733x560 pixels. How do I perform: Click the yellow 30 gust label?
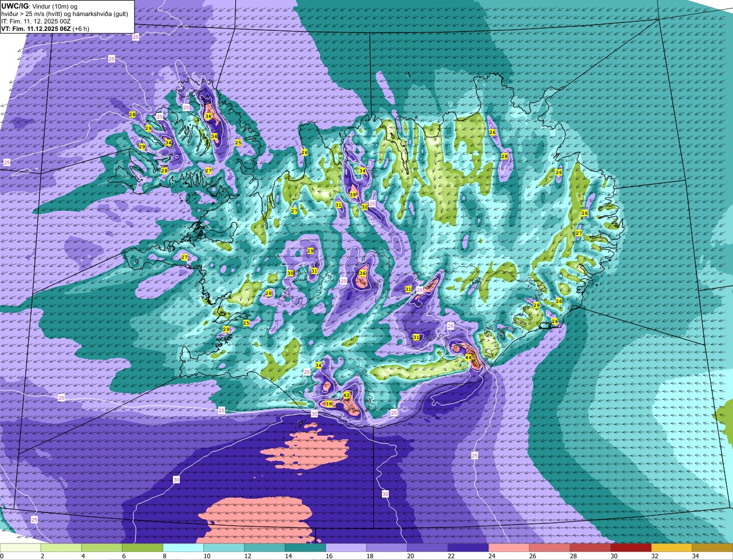click(290, 273)
